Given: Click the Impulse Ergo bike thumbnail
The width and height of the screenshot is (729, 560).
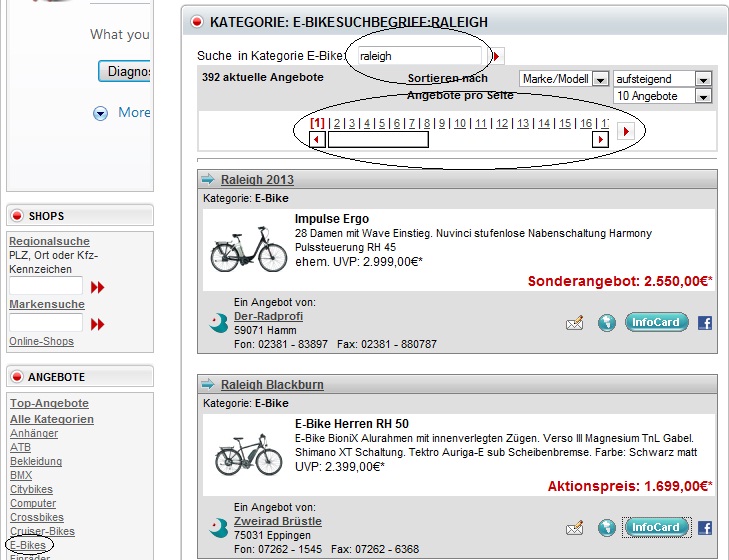Looking at the screenshot, I should 248,249.
